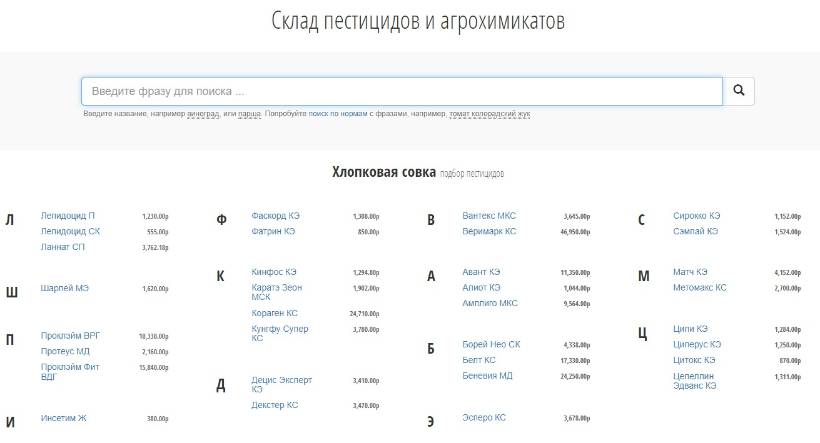Open the "поиск по нормам" link
Screen dimensions: 820x443
(338, 114)
